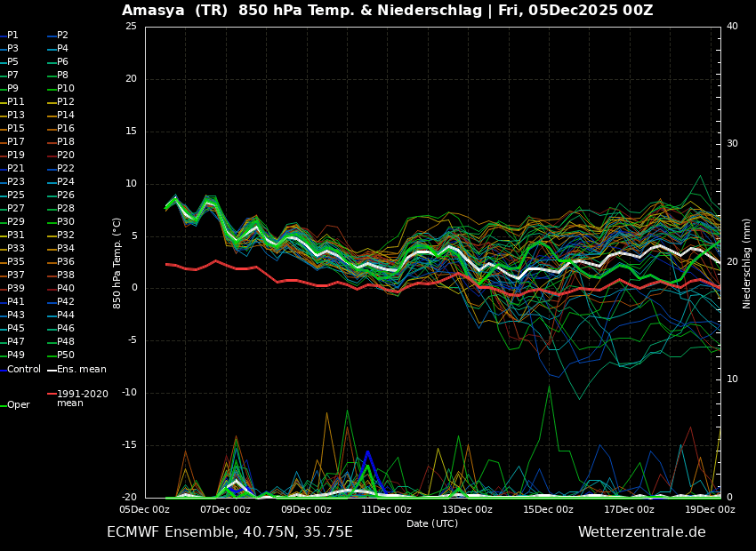Click the -15 temperature axis value
Screen dimensions: 756x551
click(x=129, y=445)
